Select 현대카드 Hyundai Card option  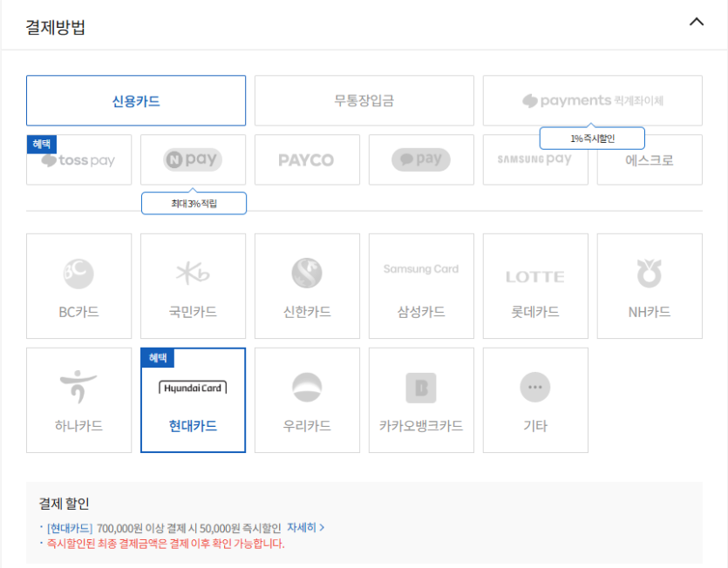tap(193, 400)
